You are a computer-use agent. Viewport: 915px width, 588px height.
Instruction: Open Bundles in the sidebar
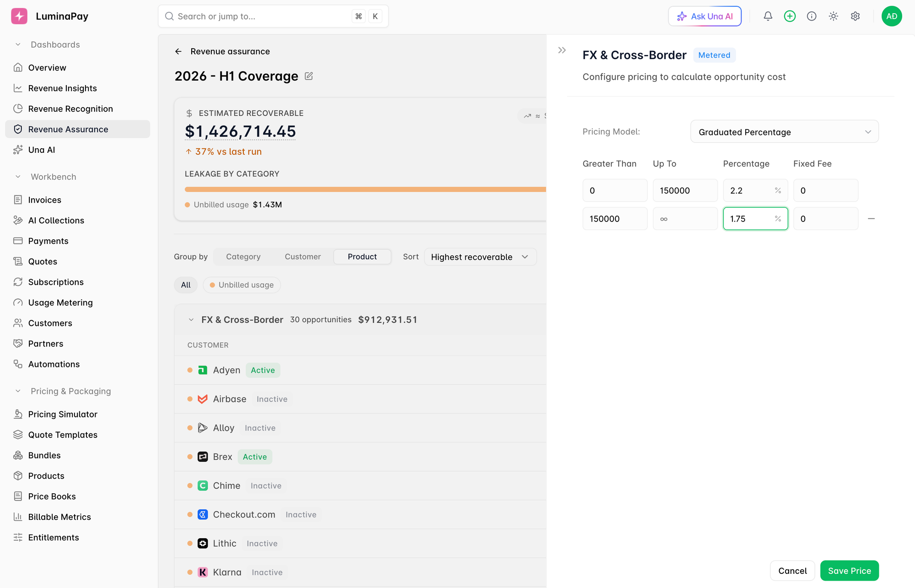(77, 456)
